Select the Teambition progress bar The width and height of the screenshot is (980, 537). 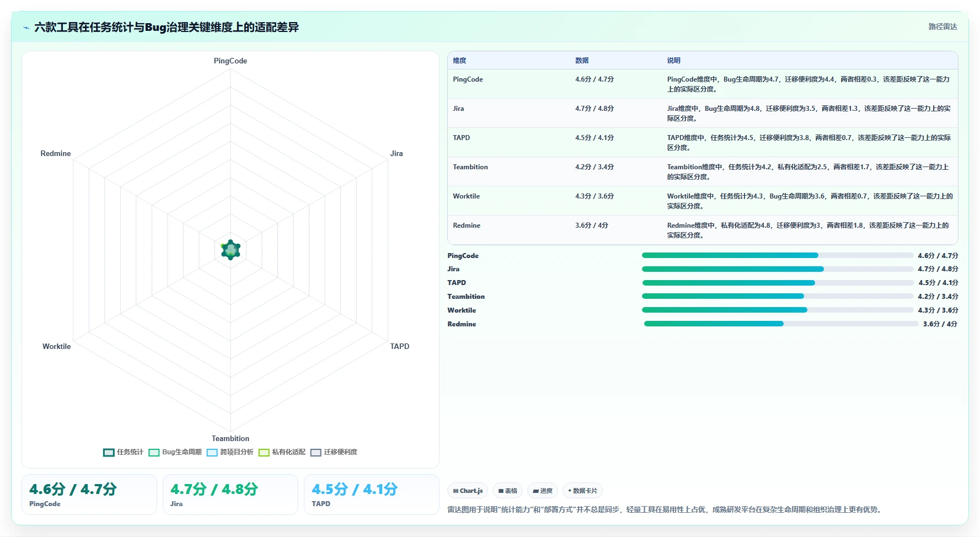(778, 296)
